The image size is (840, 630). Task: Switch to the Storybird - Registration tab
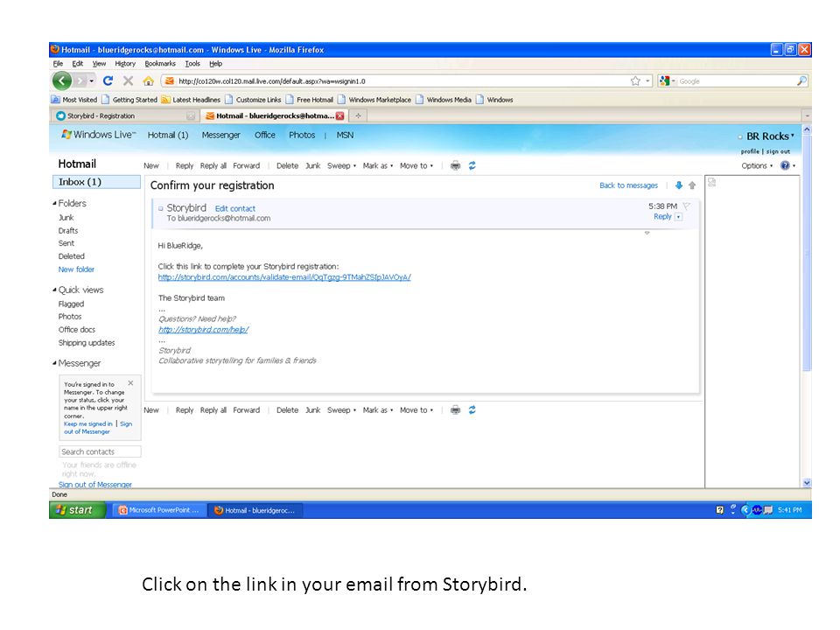point(125,115)
